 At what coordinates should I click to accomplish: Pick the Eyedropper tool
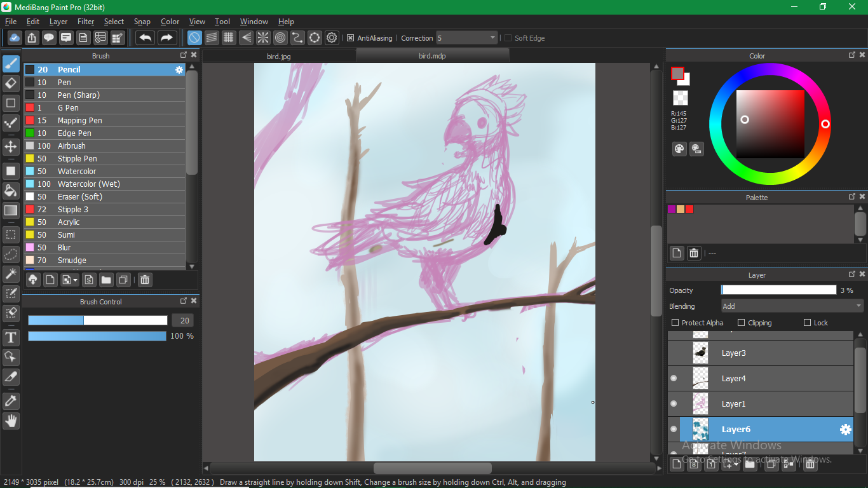click(11, 401)
